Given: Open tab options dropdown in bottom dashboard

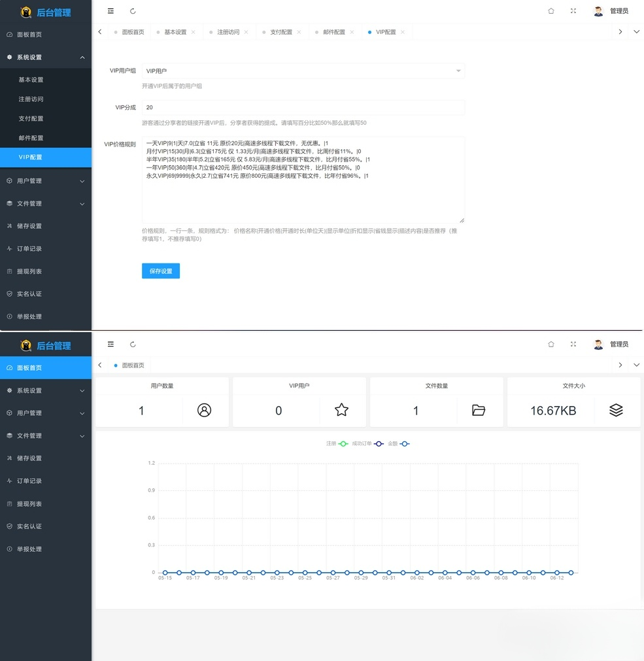Looking at the screenshot, I should pyautogui.click(x=636, y=365).
